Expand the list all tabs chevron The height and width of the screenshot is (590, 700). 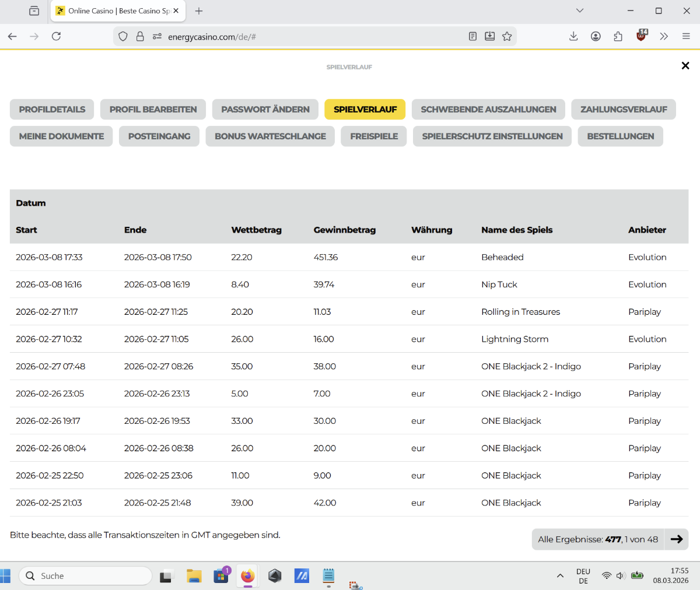579,10
